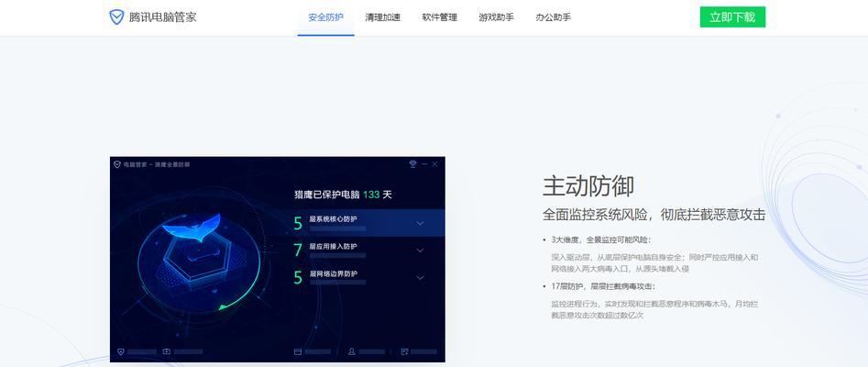Select the 层应用接入防护 row label

pos(333,246)
